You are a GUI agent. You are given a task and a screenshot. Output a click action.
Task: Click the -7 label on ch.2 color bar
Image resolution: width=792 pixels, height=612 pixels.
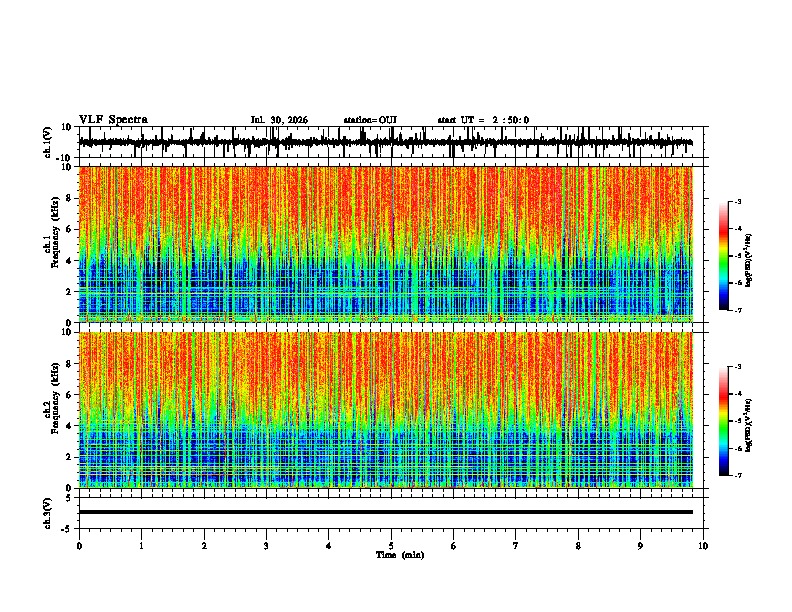738,475
